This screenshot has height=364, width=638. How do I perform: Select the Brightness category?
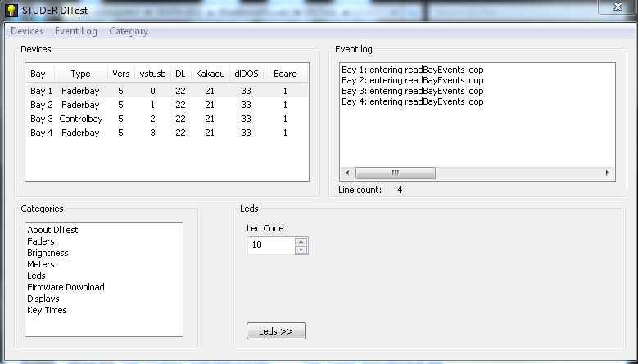tap(48, 253)
